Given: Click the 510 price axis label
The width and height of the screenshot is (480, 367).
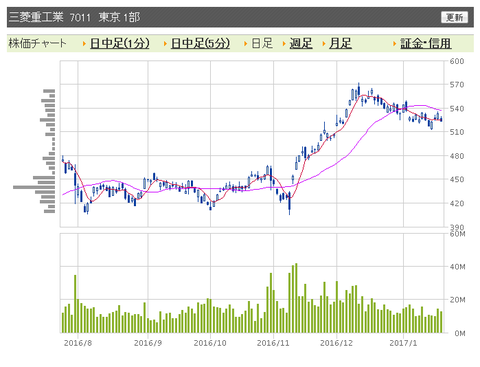Looking at the screenshot, I should point(457,132).
